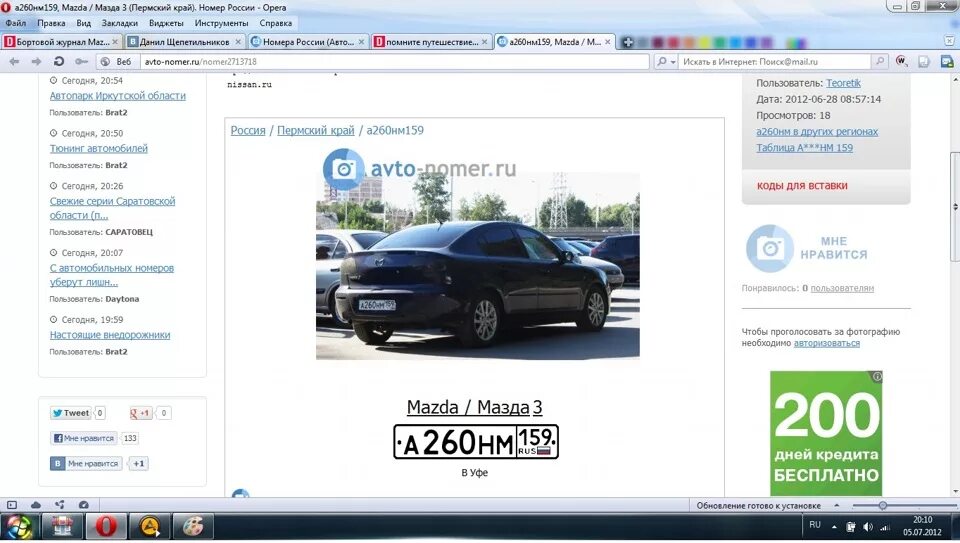This screenshot has width=960, height=543.
Task: Switch to the Данил Щепетильников tab
Action: tap(184, 42)
